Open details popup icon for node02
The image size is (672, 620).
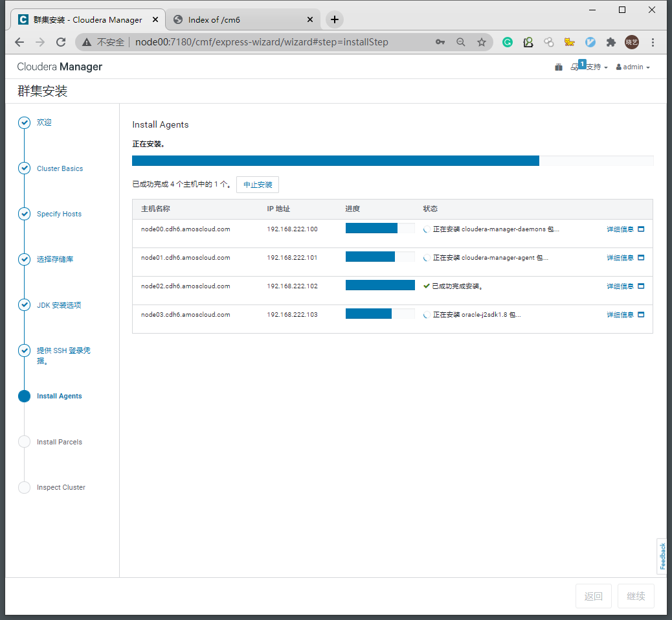coord(641,286)
